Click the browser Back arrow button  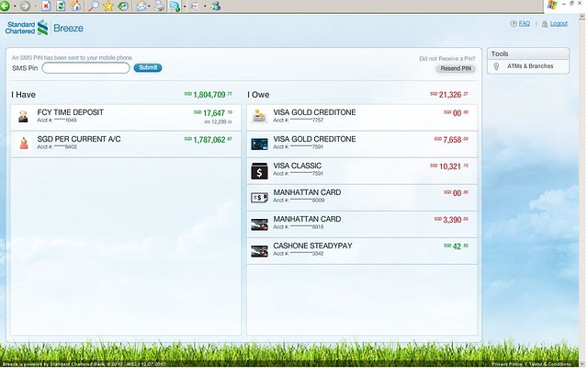(6, 6)
